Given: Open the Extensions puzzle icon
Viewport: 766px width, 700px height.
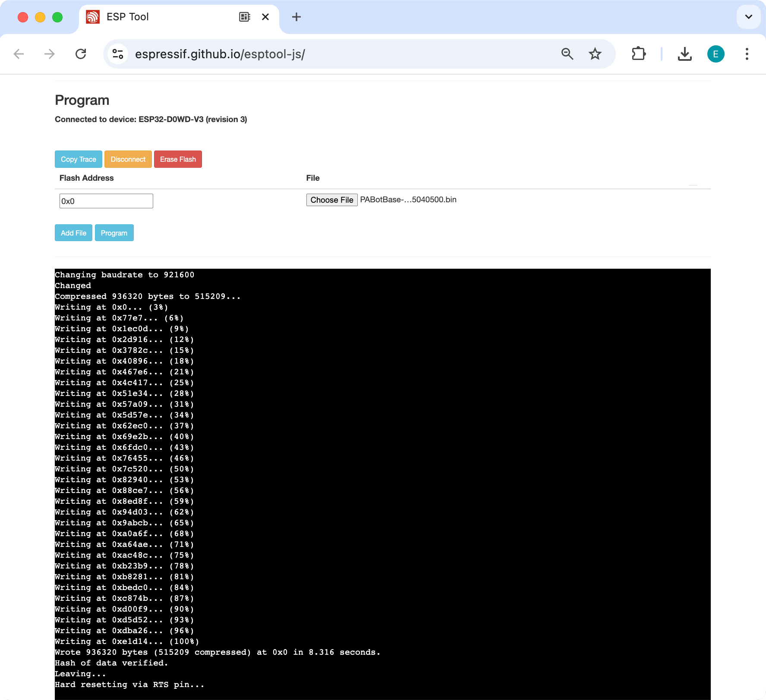Looking at the screenshot, I should click(x=638, y=54).
